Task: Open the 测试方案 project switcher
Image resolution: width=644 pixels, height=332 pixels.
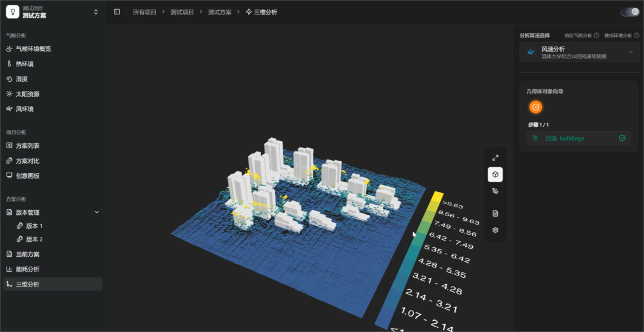Action: click(x=52, y=12)
